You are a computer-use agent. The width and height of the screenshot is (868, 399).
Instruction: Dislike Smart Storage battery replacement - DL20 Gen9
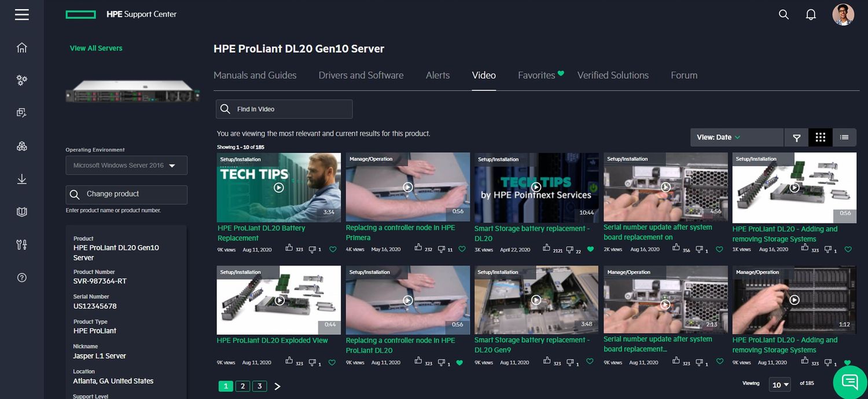(x=570, y=361)
